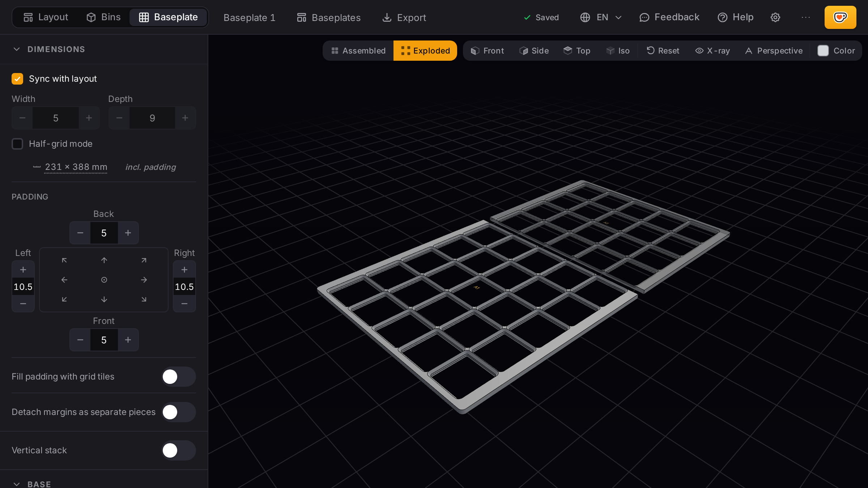This screenshot has width=868, height=488.
Task: Click the Export button
Action: tap(404, 17)
